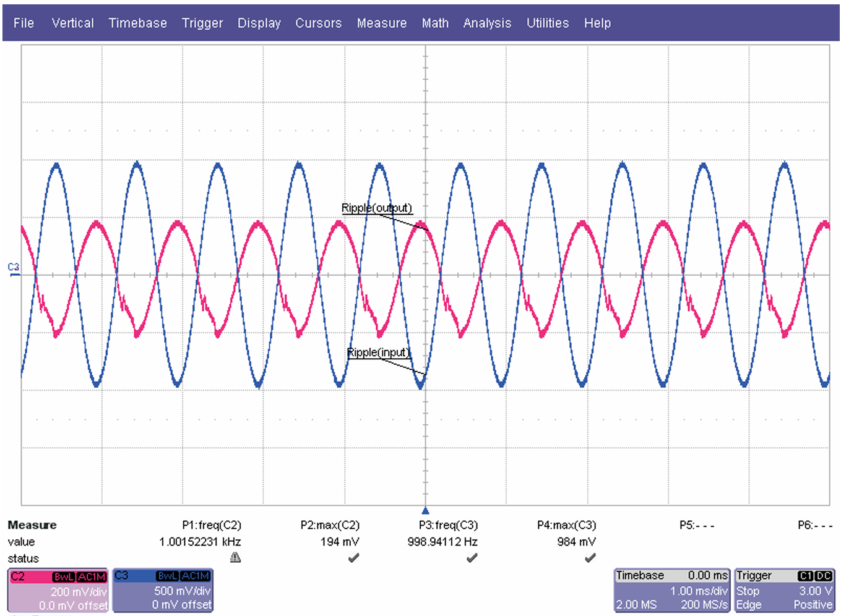
Task: Open the Utilities menu
Action: (547, 23)
